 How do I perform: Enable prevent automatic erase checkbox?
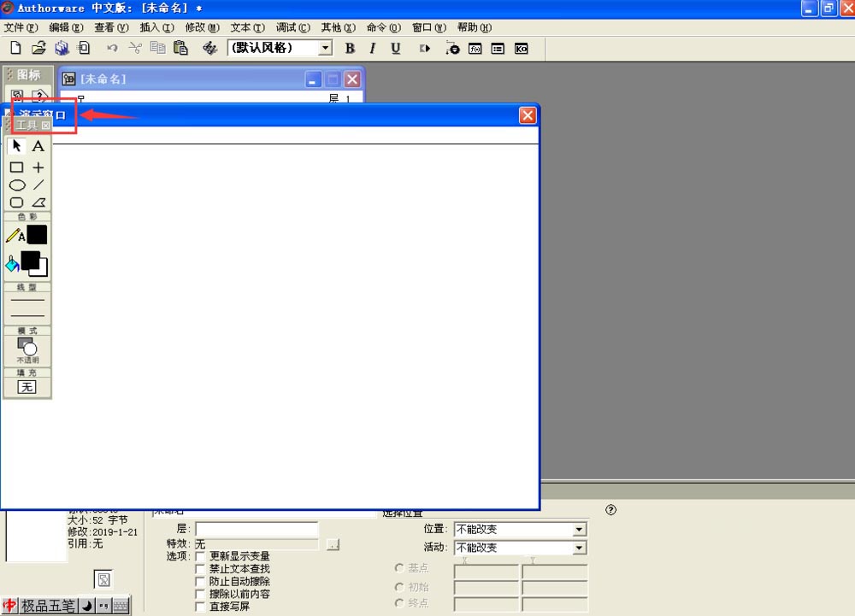tap(201, 581)
